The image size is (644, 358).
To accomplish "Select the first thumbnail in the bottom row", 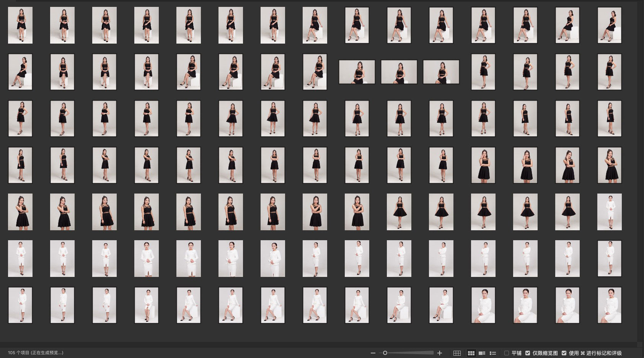I will click(x=20, y=305).
